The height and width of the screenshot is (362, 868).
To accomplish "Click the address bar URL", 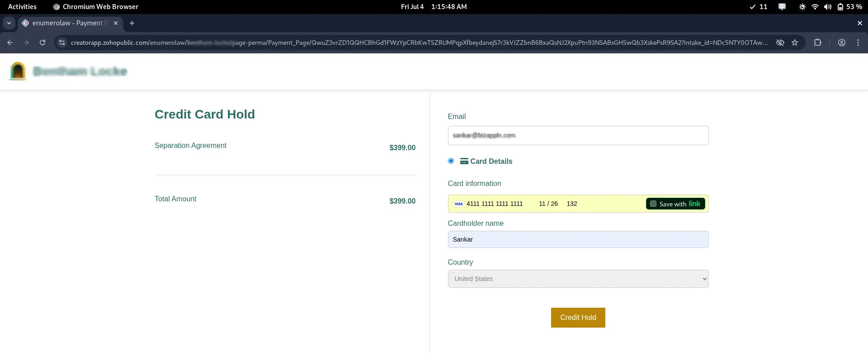I will click(420, 43).
